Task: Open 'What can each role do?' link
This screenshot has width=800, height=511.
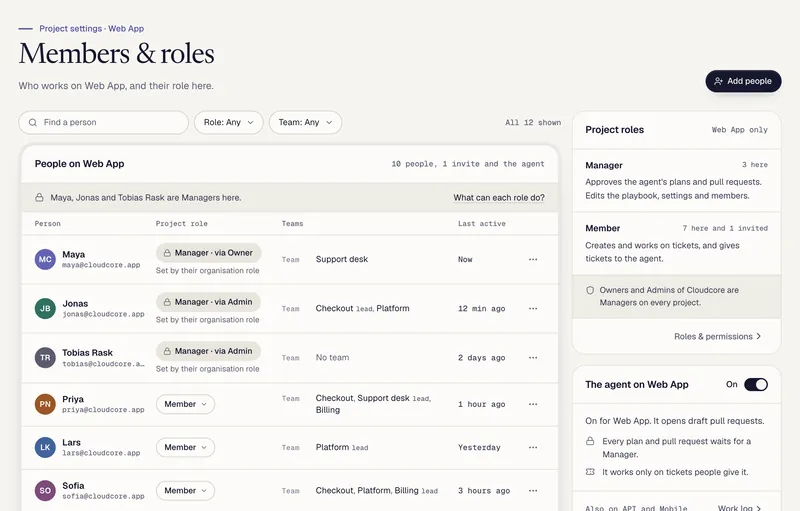Action: (x=499, y=197)
